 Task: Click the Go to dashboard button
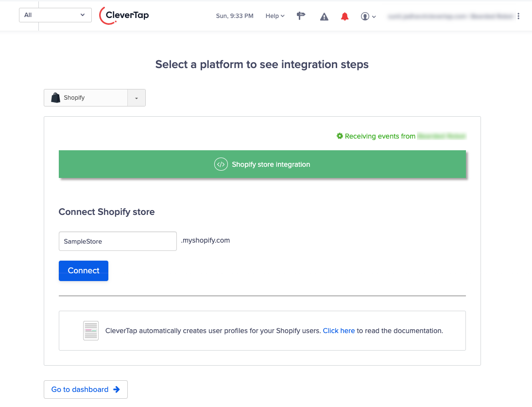pos(86,389)
